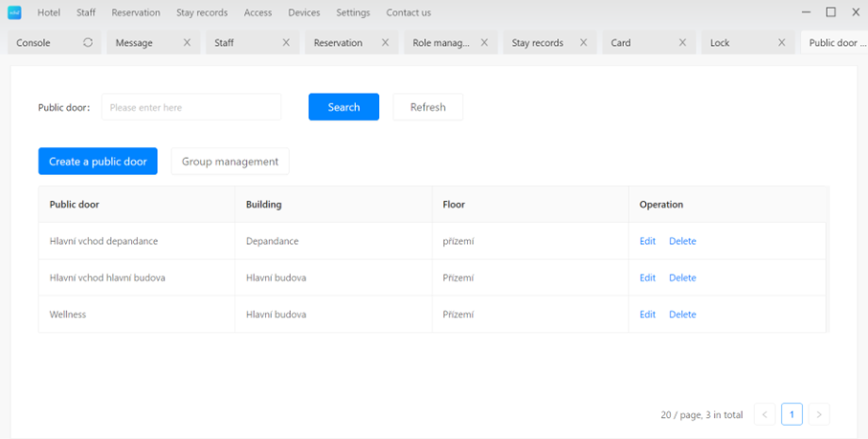Click the Console tab refresh icon
The width and height of the screenshot is (868, 439).
pyautogui.click(x=88, y=43)
